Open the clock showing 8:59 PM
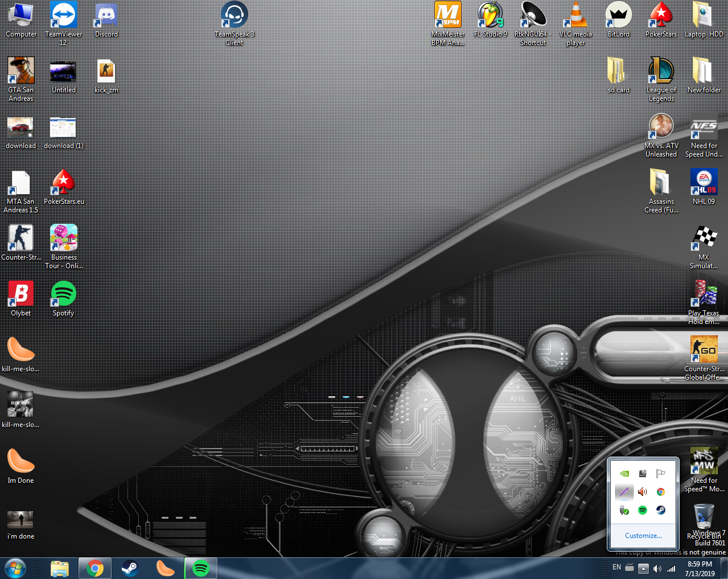This screenshot has width=728, height=579. tap(700, 569)
